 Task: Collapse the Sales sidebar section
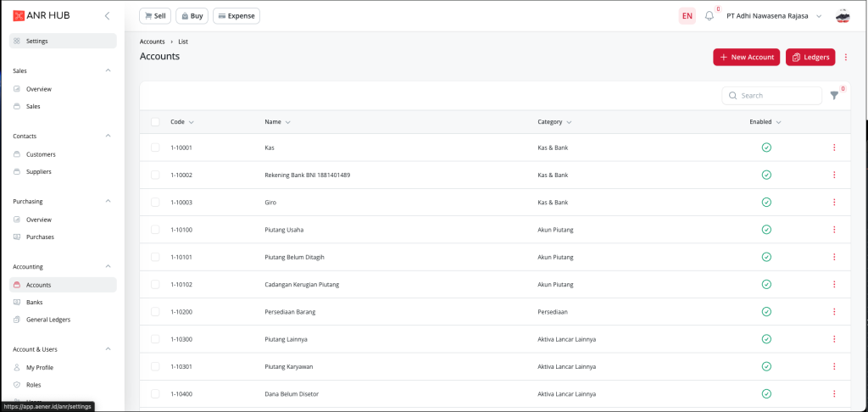108,70
